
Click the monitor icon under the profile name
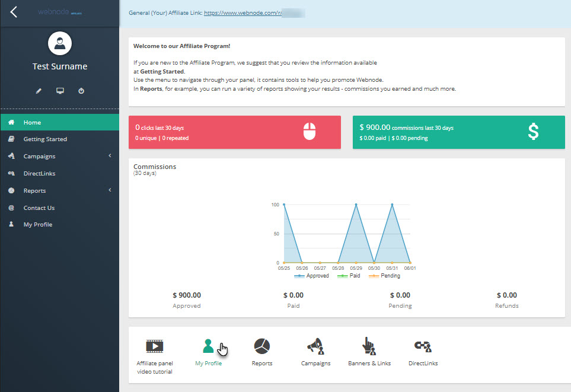(x=60, y=91)
